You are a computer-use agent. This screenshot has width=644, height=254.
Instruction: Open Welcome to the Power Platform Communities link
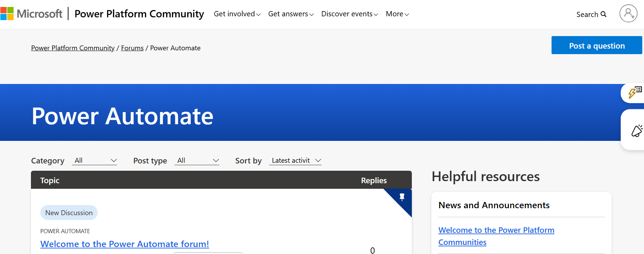(x=496, y=236)
